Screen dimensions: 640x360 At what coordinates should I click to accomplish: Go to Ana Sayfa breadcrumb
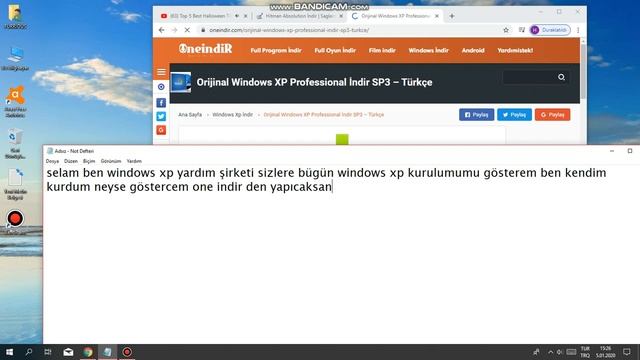pyautogui.click(x=190, y=115)
